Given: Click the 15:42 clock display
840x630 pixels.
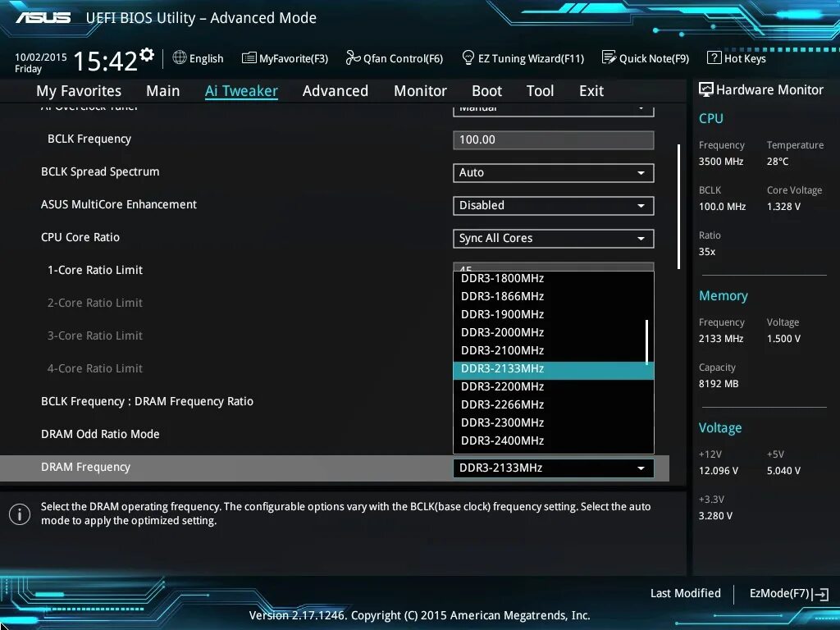Looking at the screenshot, I should pos(105,61).
